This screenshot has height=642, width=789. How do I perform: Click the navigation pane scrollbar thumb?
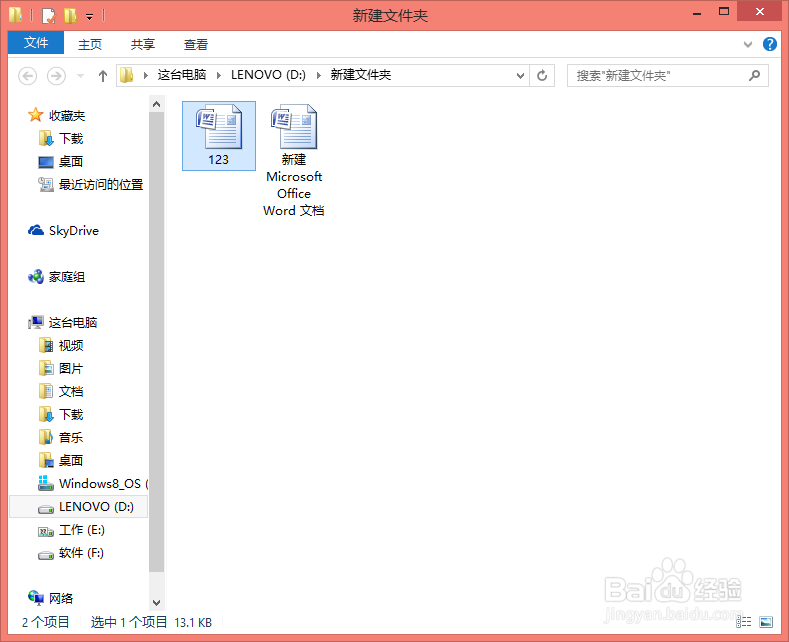[156, 342]
